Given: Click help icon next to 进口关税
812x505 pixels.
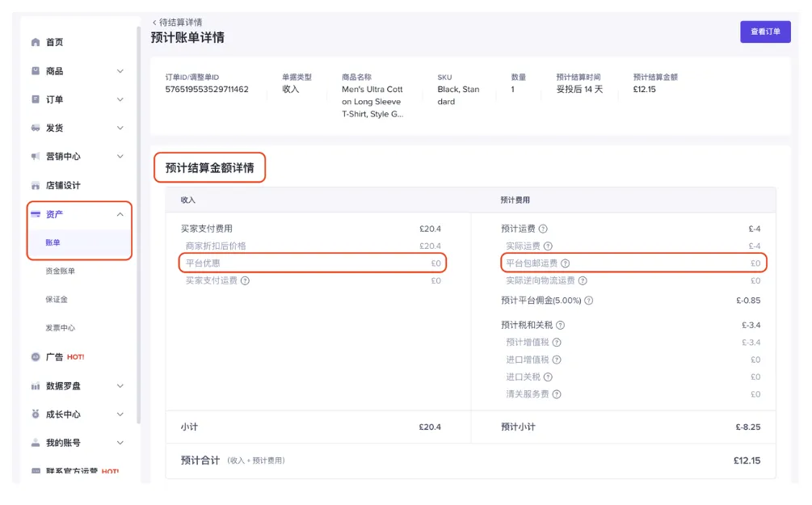Looking at the screenshot, I should pos(548,377).
